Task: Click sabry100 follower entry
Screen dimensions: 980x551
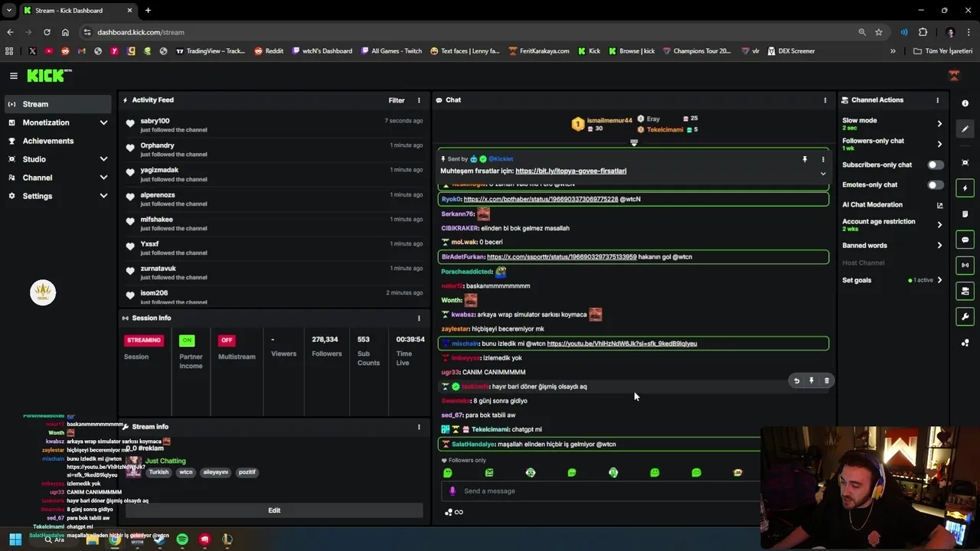Action: point(274,125)
